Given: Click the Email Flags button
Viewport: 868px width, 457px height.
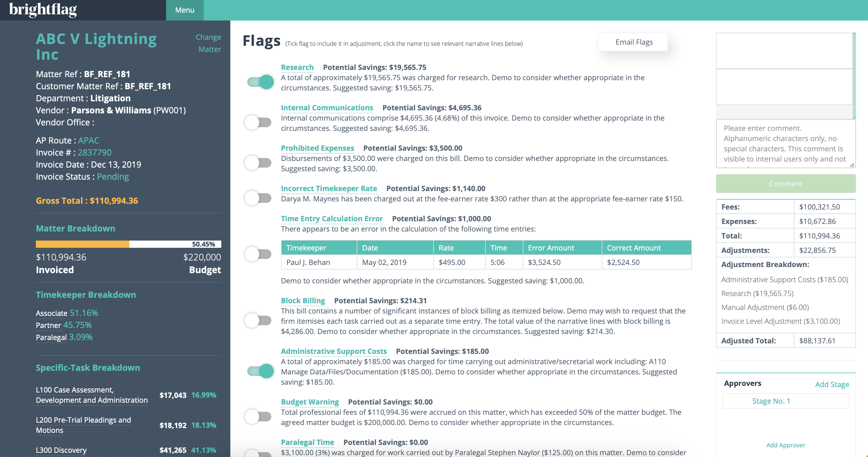Looking at the screenshot, I should pyautogui.click(x=633, y=42).
